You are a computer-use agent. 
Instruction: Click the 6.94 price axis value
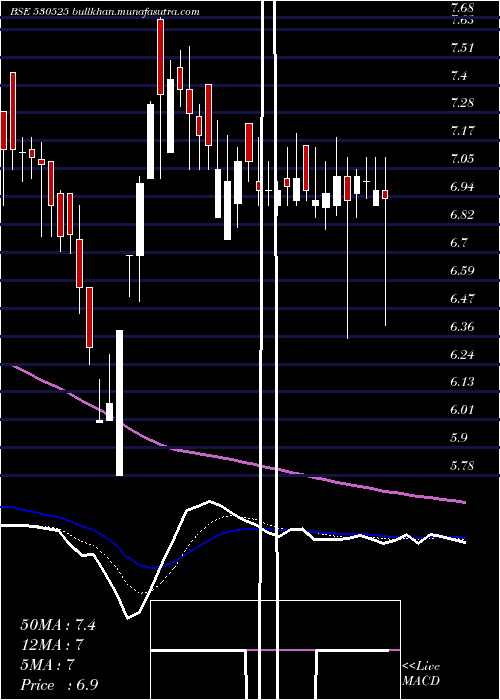(x=462, y=187)
